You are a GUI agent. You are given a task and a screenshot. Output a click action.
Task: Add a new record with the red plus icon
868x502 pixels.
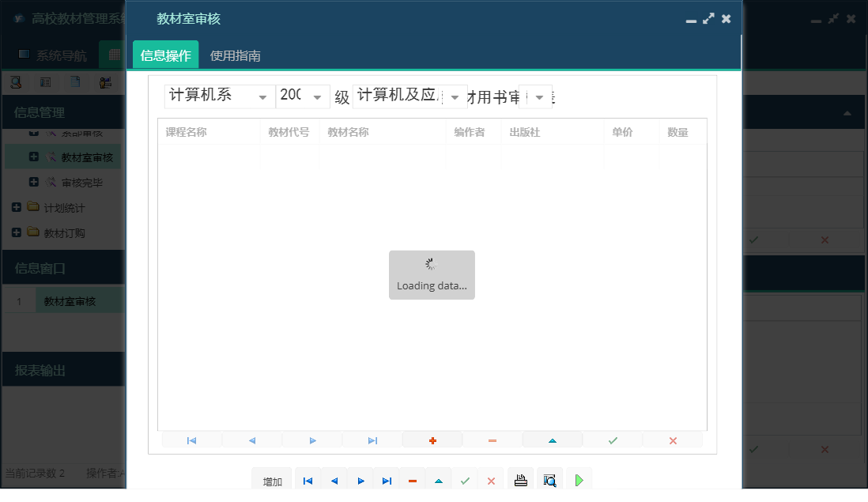[x=432, y=439]
